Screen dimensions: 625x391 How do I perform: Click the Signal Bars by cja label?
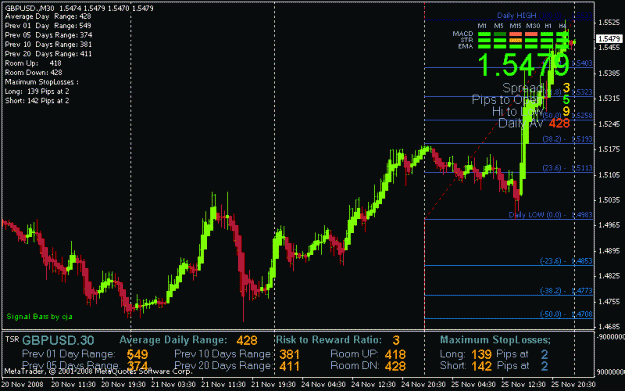point(39,317)
